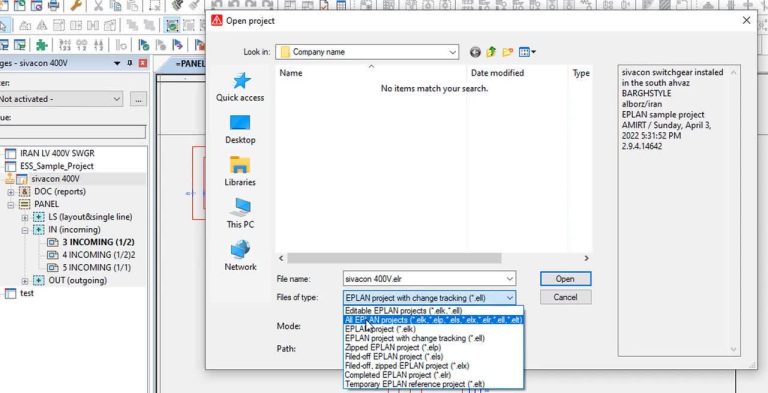
Task: Cancel the Open project dialog
Action: pos(565,297)
